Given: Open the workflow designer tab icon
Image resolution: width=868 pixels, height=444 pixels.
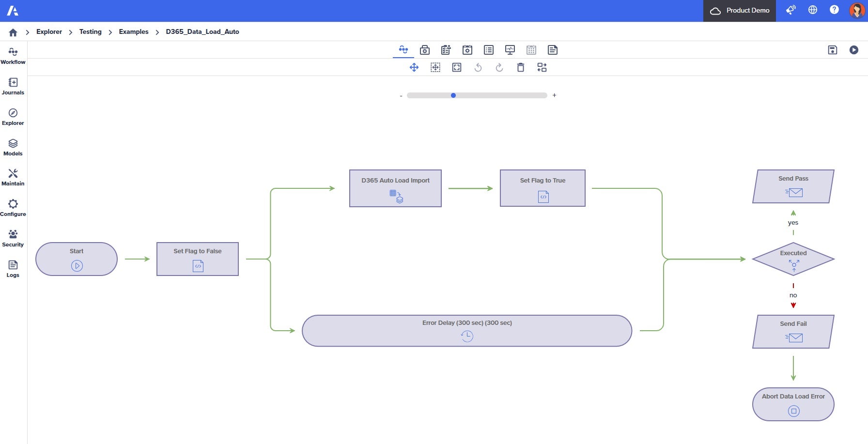Looking at the screenshot, I should tap(403, 50).
